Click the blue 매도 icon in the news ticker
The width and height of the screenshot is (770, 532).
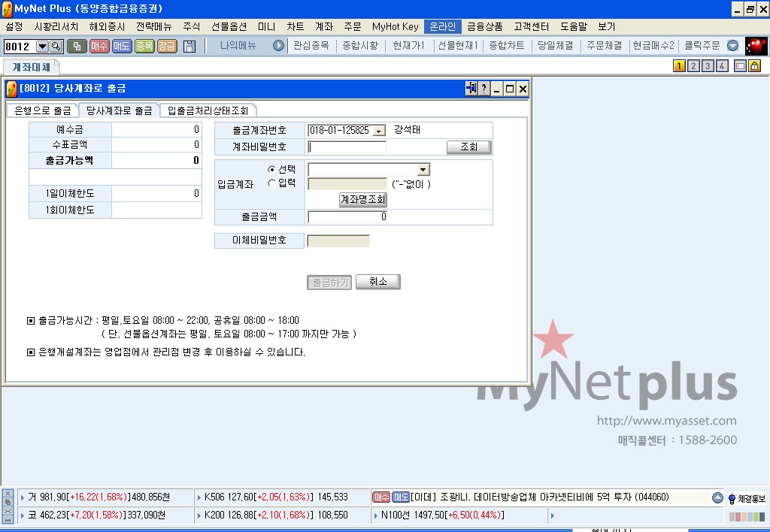click(x=401, y=497)
